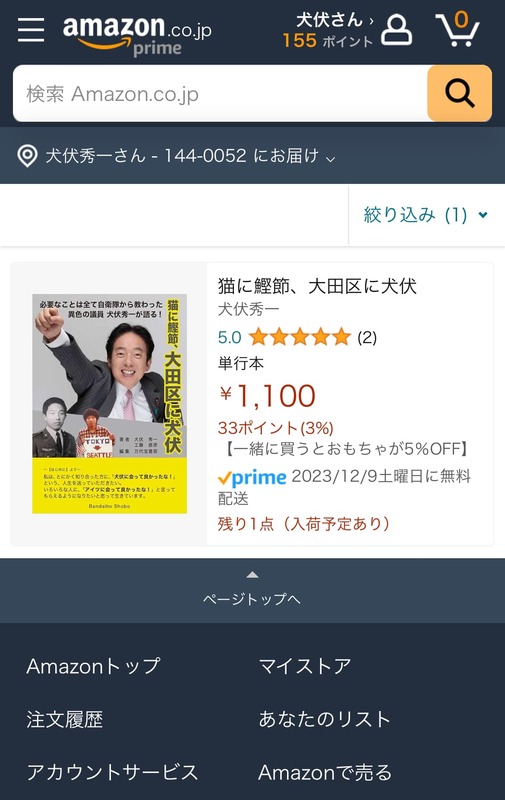
Task: Open the title 猫に鰹節、大田区に犬伏
Action: click(x=317, y=286)
